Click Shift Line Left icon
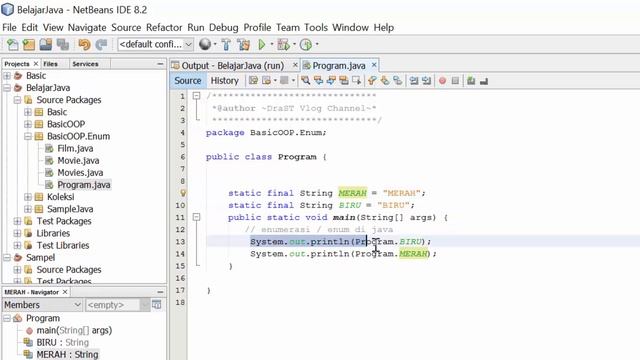Image resolution: width=640 pixels, height=360 pixels. coord(414,81)
